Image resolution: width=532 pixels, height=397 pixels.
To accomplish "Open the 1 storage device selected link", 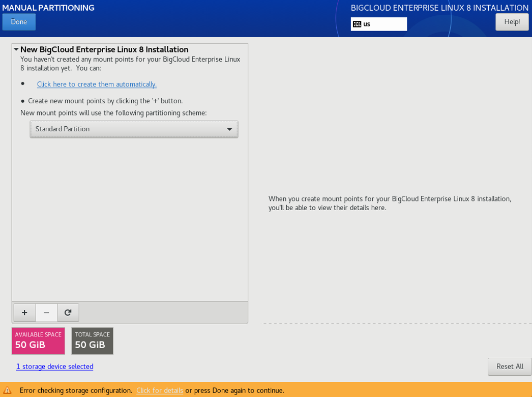I will point(54,366).
